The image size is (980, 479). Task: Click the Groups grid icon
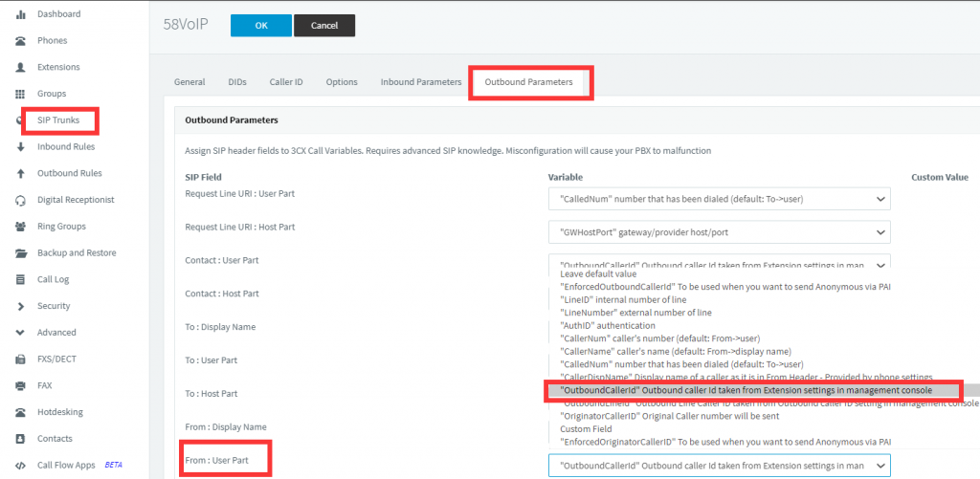coord(20,94)
